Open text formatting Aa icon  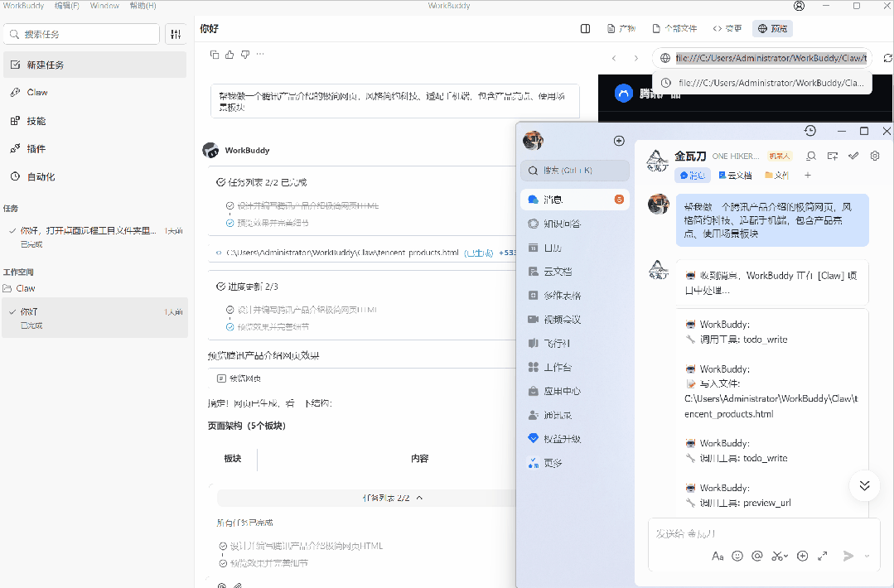tap(718, 556)
